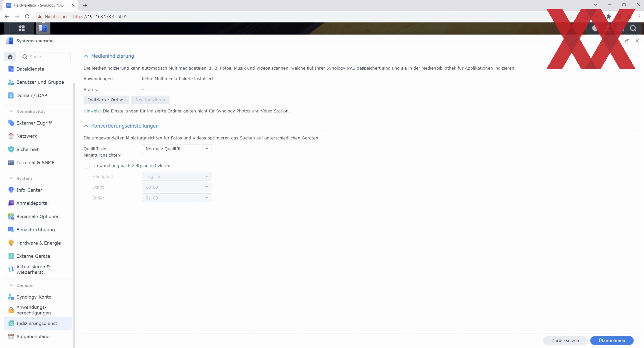
Task: Click the Info-Center icon
Action: [11, 190]
